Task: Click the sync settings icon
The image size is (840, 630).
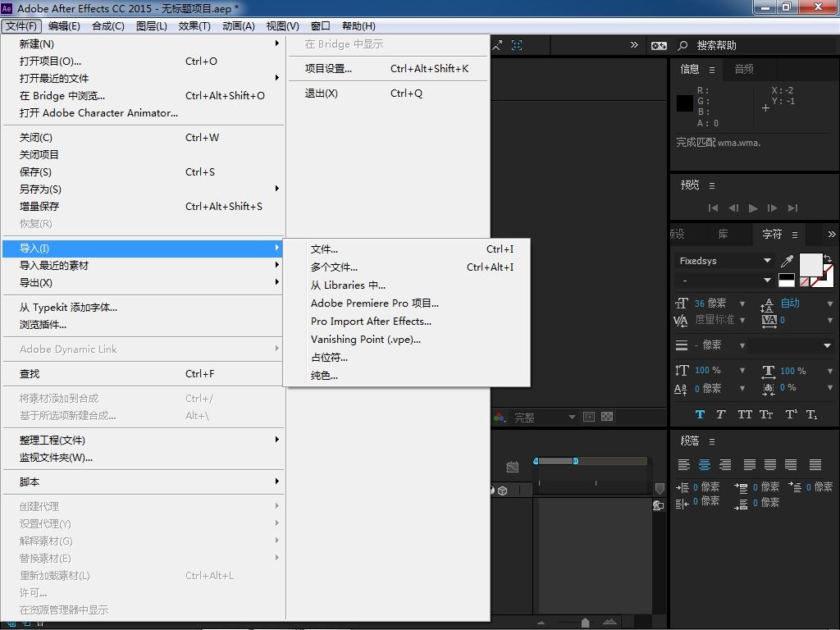Action: pos(659,46)
